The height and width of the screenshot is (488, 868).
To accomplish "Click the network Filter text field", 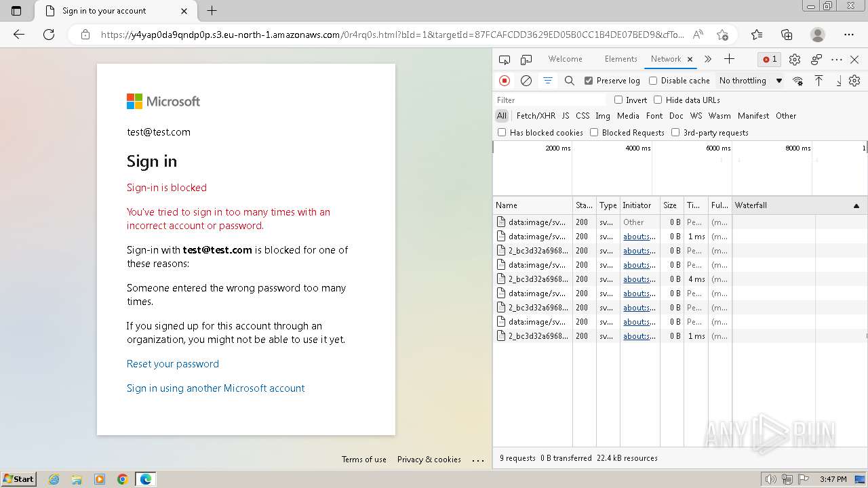I will point(551,100).
